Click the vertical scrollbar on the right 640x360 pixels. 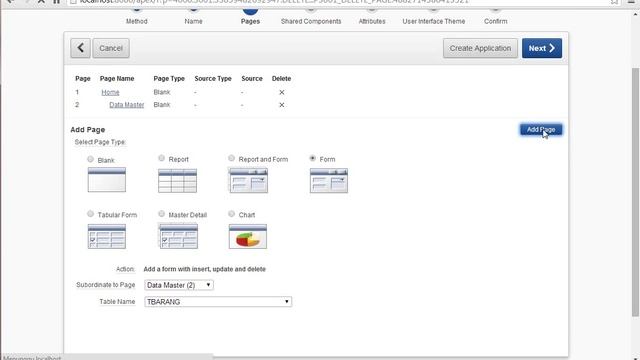click(x=635, y=192)
